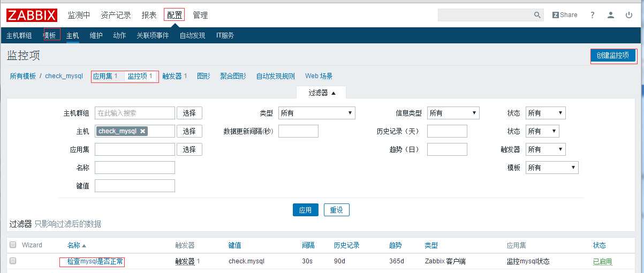Open the 监测中 menu
Image resolution: width=644 pixels, height=273 pixels.
(79, 15)
